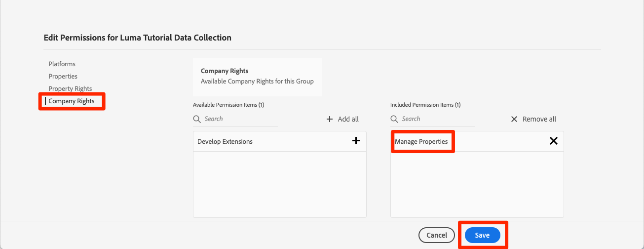Save the permission changes
644x249 pixels.
coord(482,236)
